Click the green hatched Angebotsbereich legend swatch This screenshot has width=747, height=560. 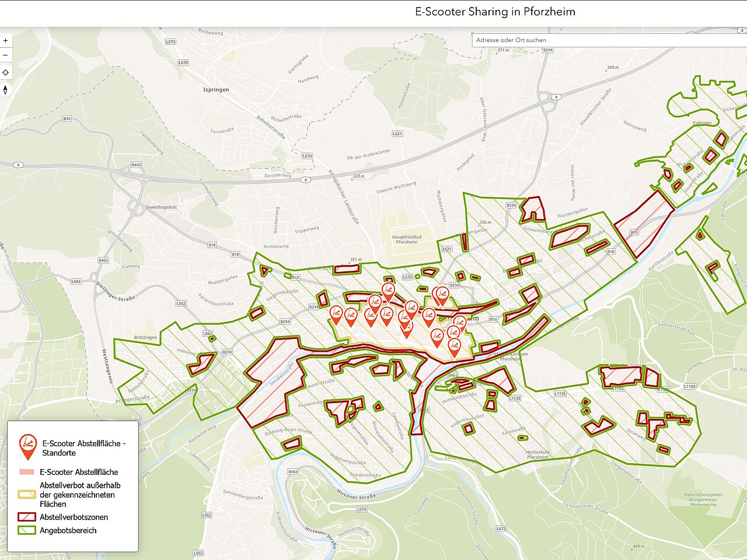coord(27,530)
